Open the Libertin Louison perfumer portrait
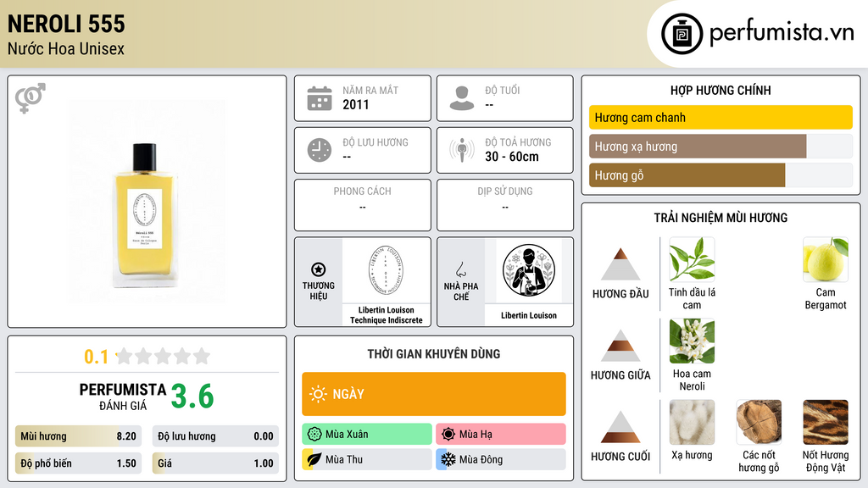Screen dimensions: 868x488 pyautogui.click(x=529, y=270)
